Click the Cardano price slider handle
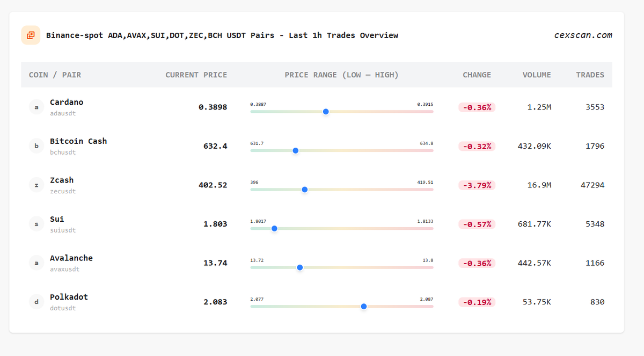 325,112
